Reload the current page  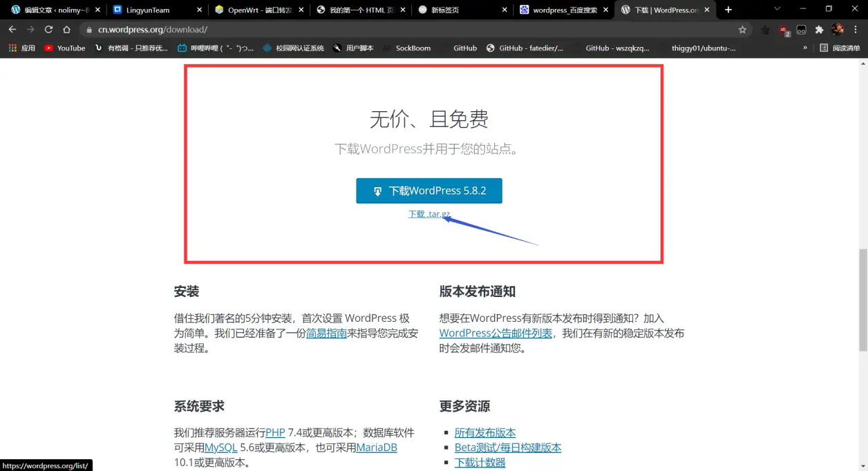tap(48, 30)
